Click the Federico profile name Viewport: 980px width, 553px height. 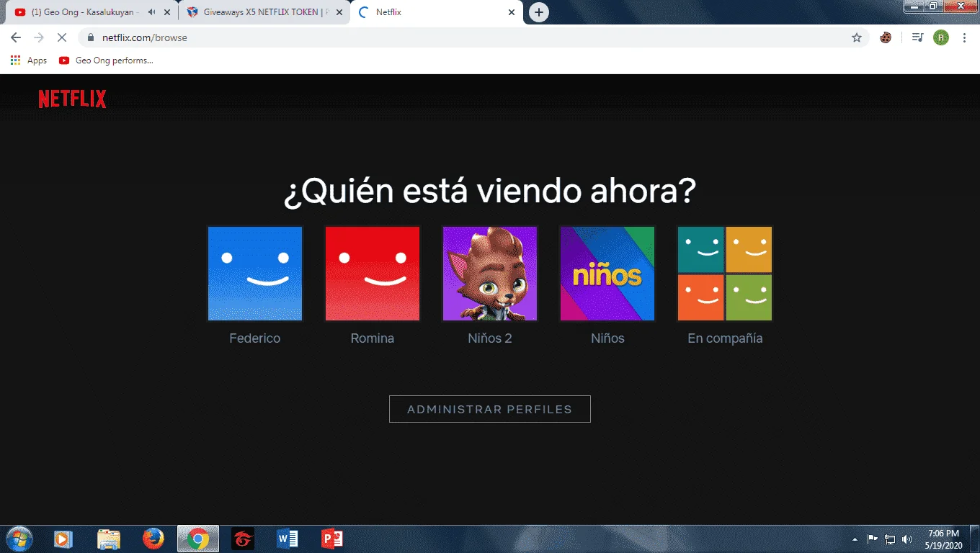255,338
